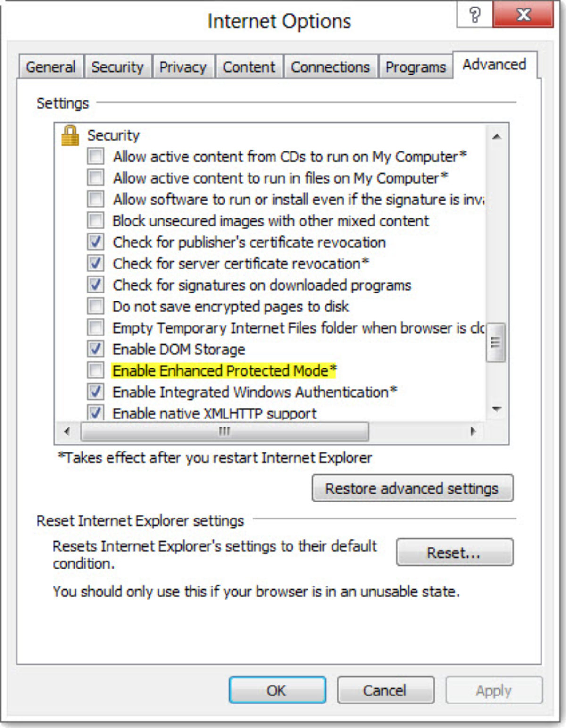Open the Privacy tab
Image resolution: width=566 pixels, height=728 pixels.
click(x=183, y=67)
